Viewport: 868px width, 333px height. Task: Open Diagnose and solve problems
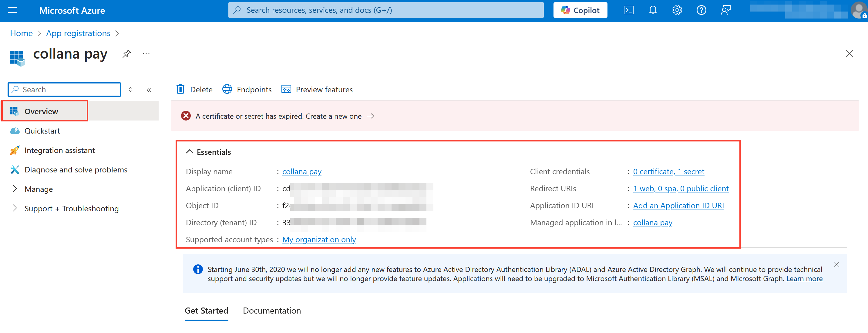(x=76, y=169)
